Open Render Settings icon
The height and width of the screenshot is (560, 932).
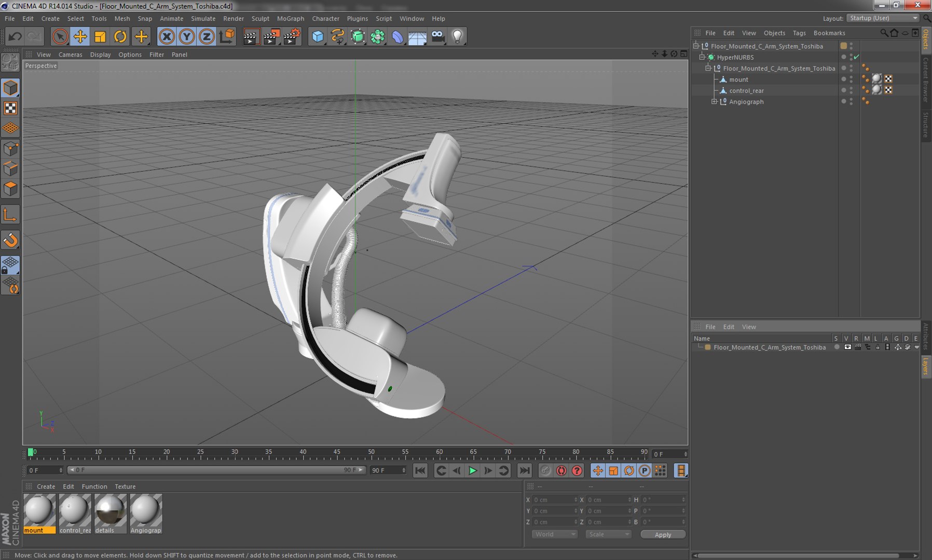[292, 36]
